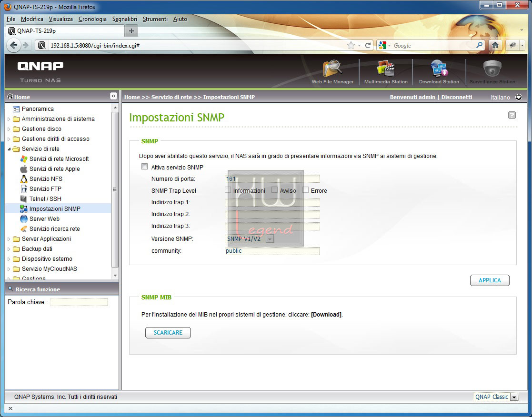Expand Gestione diritti di accesso folder
Screen dimensions: 532x417
click(9, 139)
